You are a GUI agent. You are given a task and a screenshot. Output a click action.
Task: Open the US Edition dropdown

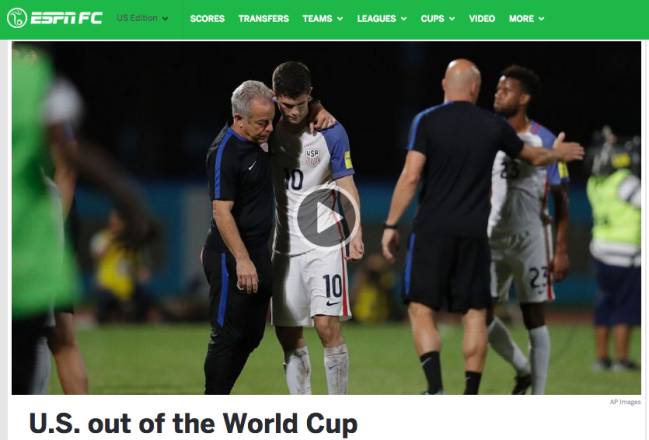pyautogui.click(x=142, y=18)
